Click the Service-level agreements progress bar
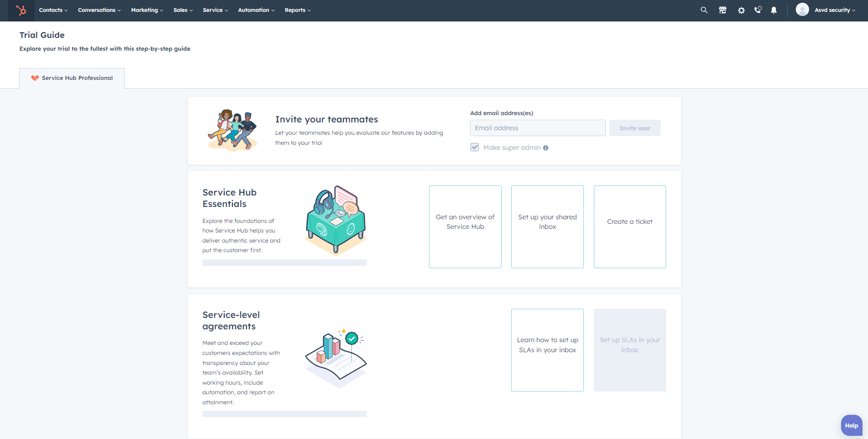This screenshot has width=868, height=439. click(x=285, y=414)
